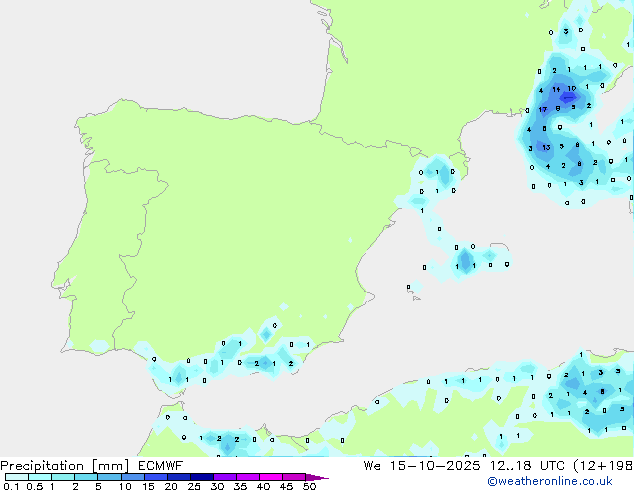634x490 pixels.
Task: Click the "0.5" legend scale label
Action: tap(35, 486)
